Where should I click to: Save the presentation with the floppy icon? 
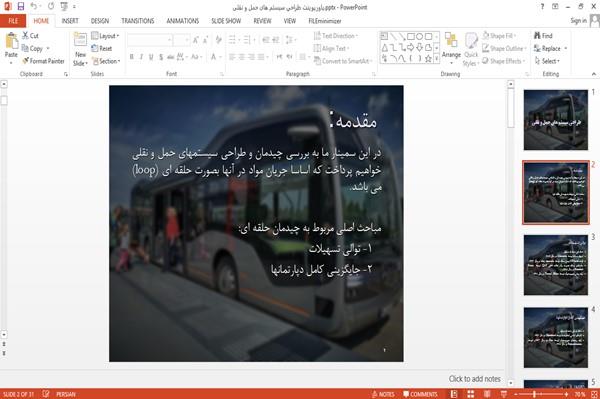click(x=21, y=6)
